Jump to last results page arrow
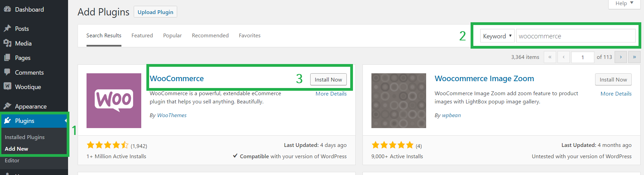 [634, 57]
